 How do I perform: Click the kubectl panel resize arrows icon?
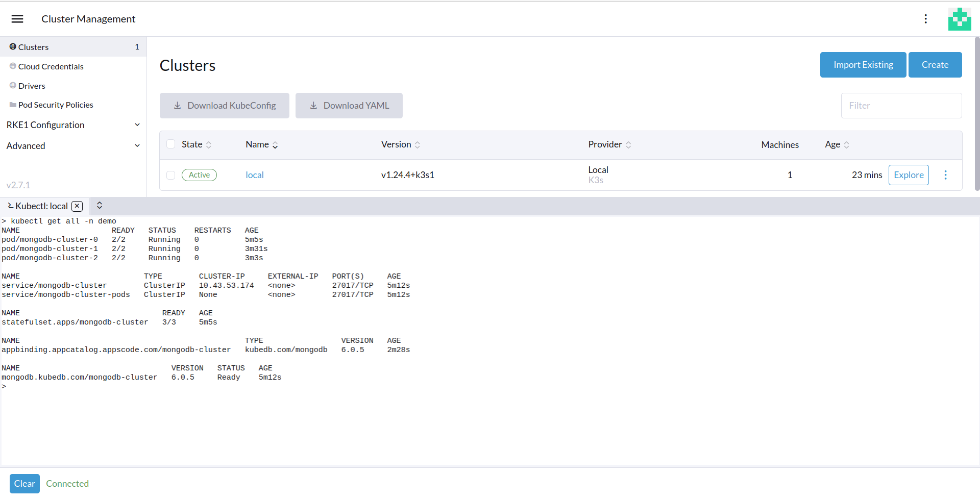click(x=100, y=205)
